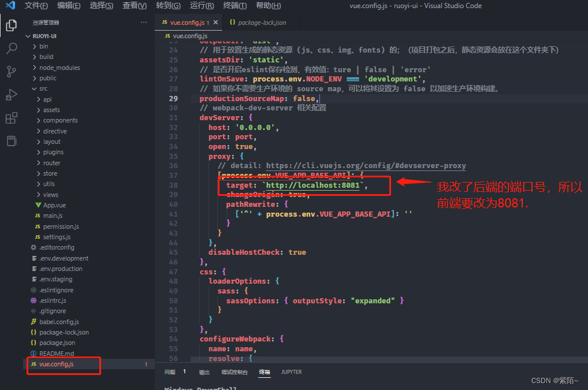The width and height of the screenshot is (588, 390).
Task: Expand the store folder
Action: pos(38,174)
